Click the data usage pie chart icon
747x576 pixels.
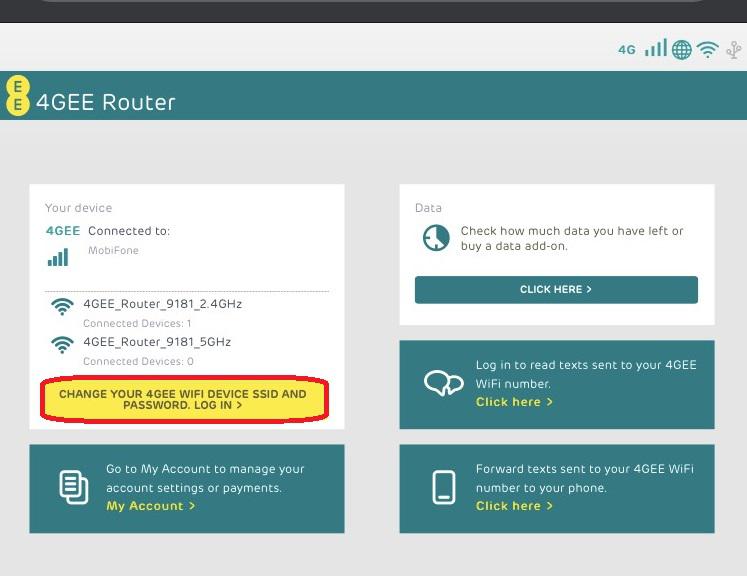436,238
